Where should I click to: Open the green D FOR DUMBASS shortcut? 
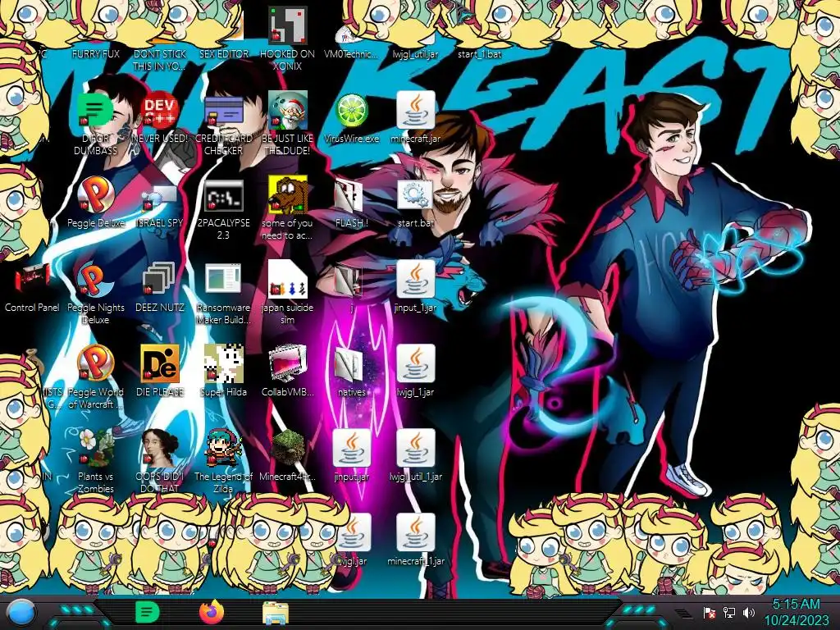pyautogui.click(x=96, y=111)
